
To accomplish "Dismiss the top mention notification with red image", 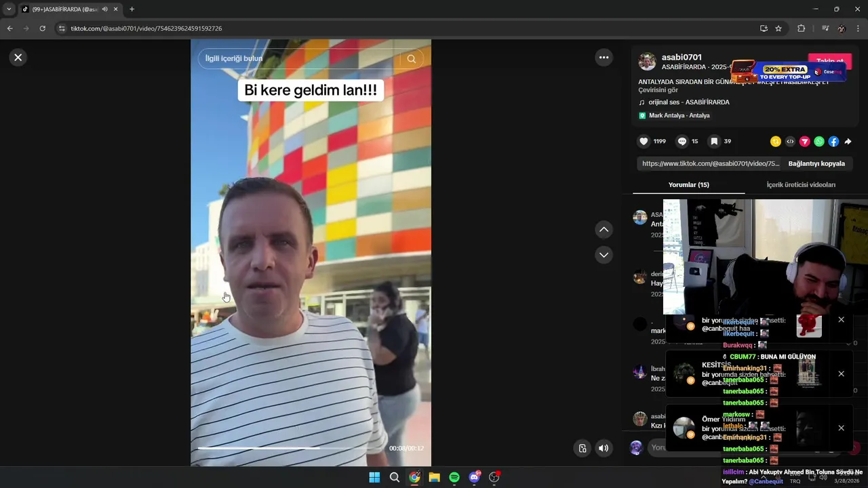I will tap(841, 319).
